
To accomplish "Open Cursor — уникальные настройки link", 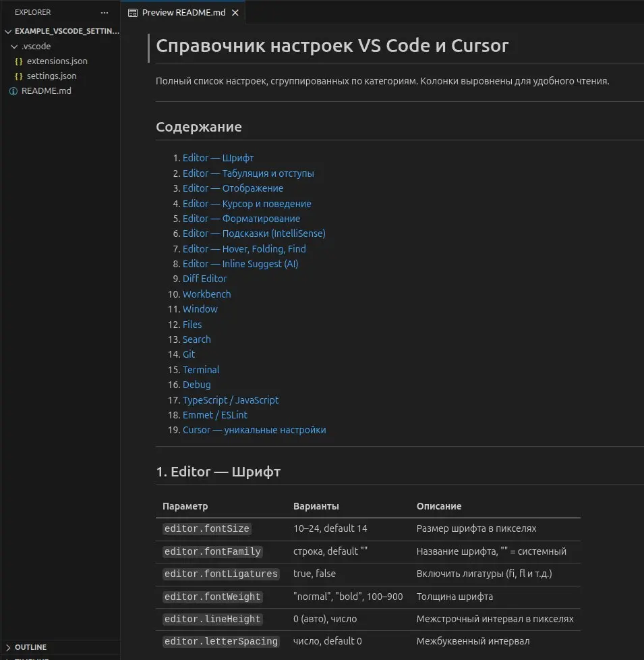I will pyautogui.click(x=254, y=430).
